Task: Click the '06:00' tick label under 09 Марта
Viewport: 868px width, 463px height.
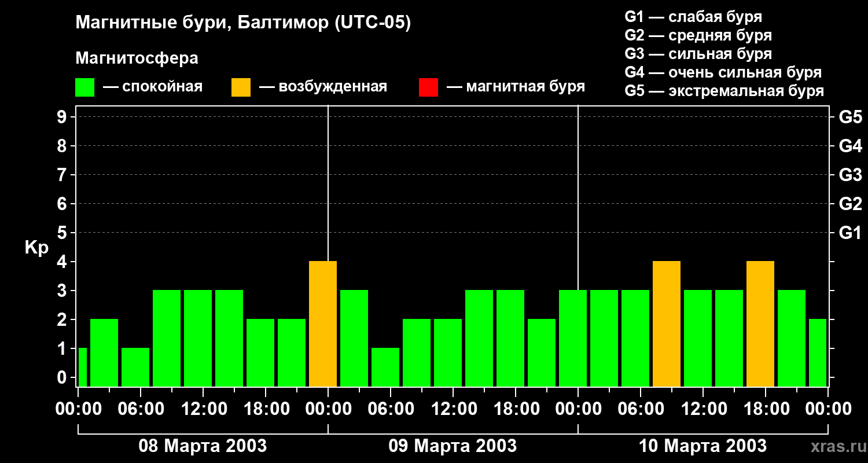Action: click(391, 409)
